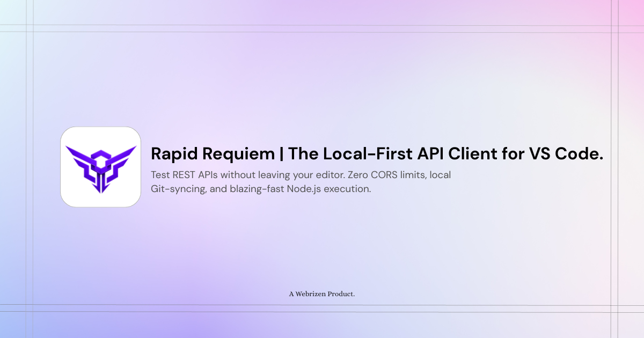Viewport: 644px width, 338px height.
Task: Click the "A Webrizen Product." footer text
Action: click(322, 294)
